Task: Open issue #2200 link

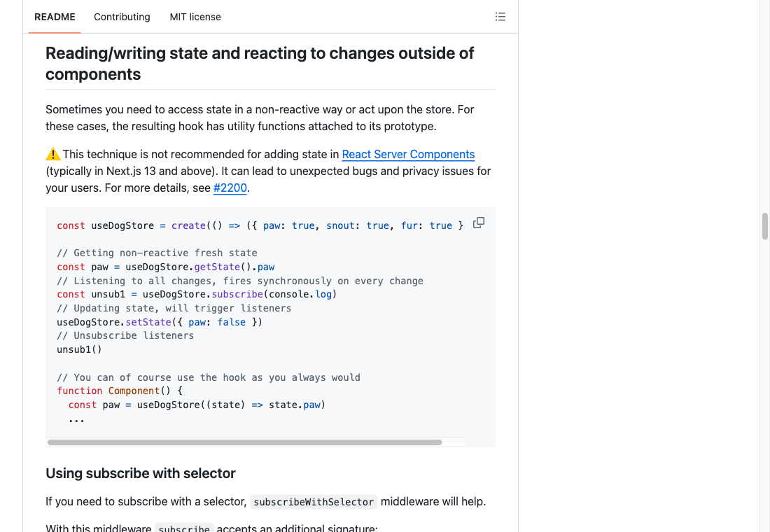Action: [x=230, y=188]
